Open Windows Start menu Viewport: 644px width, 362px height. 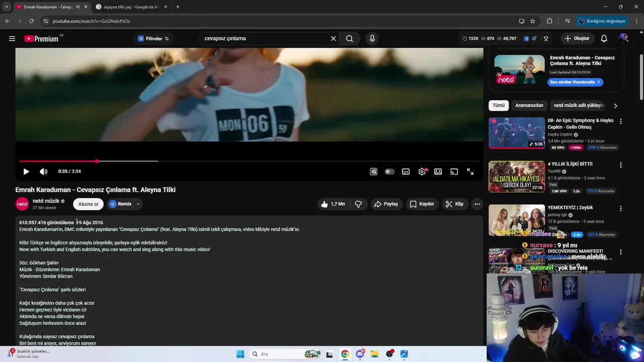pos(240,354)
